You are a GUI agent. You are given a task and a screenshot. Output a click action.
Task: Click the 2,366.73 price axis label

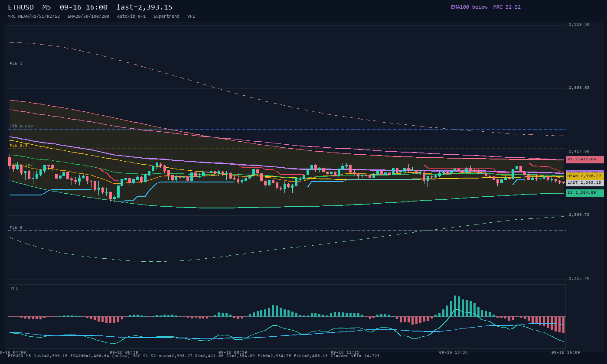click(x=579, y=214)
